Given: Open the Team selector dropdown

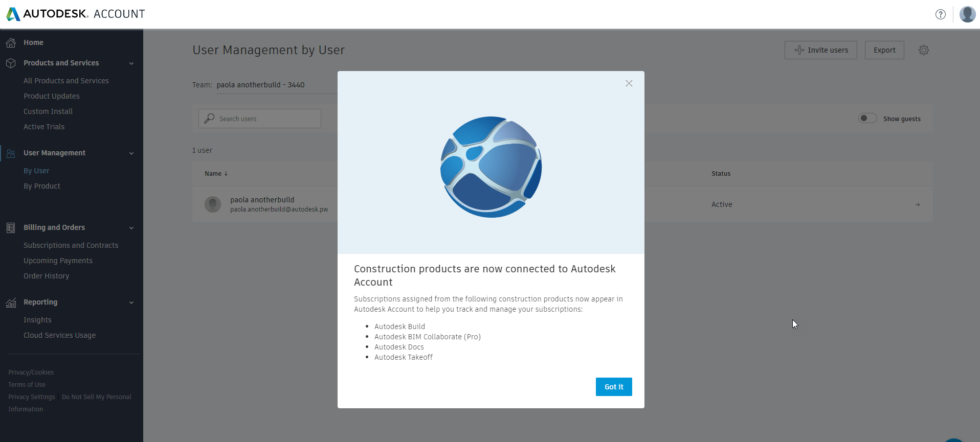Looking at the screenshot, I should click(276, 85).
